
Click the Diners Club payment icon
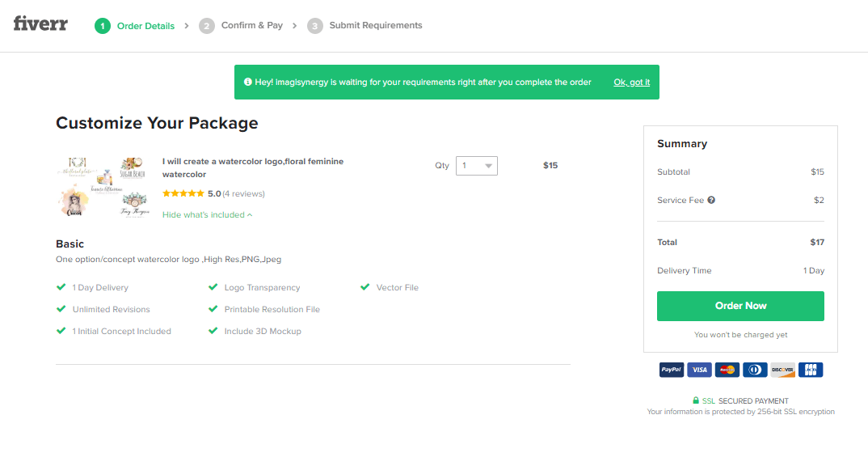tap(755, 370)
